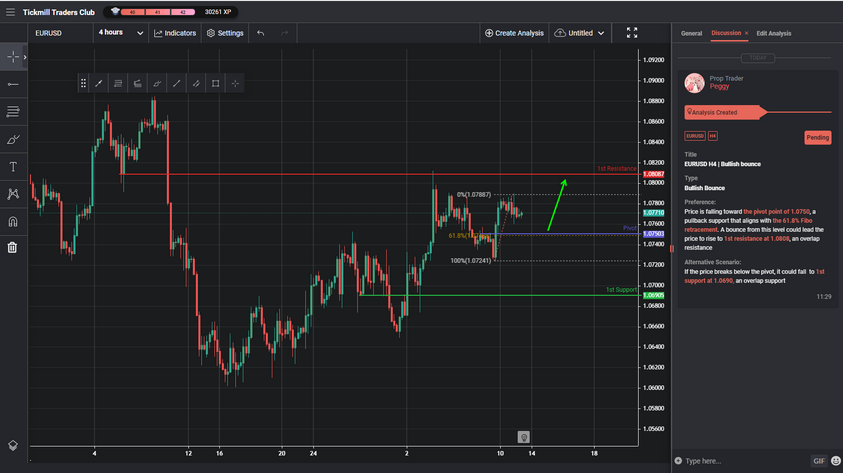The image size is (843, 474).
Task: Expand the cursor tool options arrow
Action: coord(25,57)
